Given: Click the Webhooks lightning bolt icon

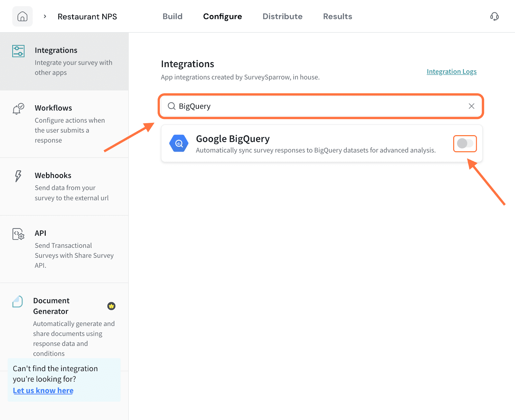Looking at the screenshot, I should click(x=18, y=176).
